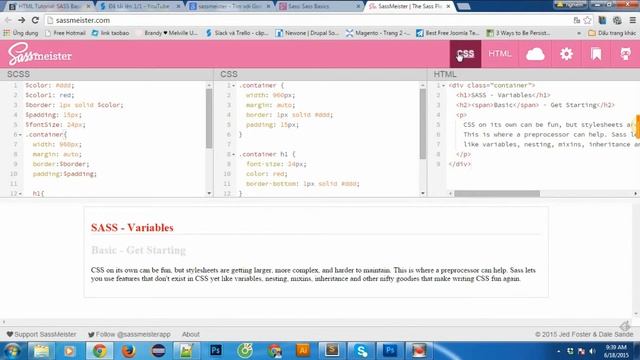
Task: Collapse the .container rule in CSS panel
Action: pos(233,86)
